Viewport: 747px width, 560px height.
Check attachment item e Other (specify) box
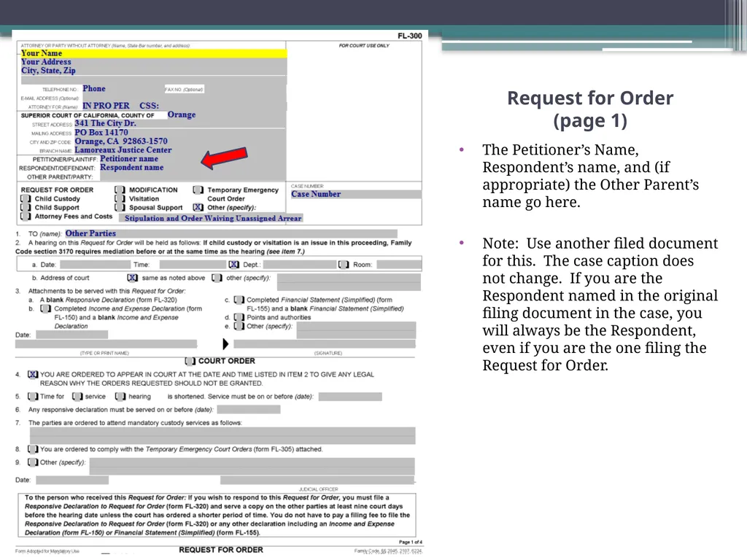pos(239,326)
